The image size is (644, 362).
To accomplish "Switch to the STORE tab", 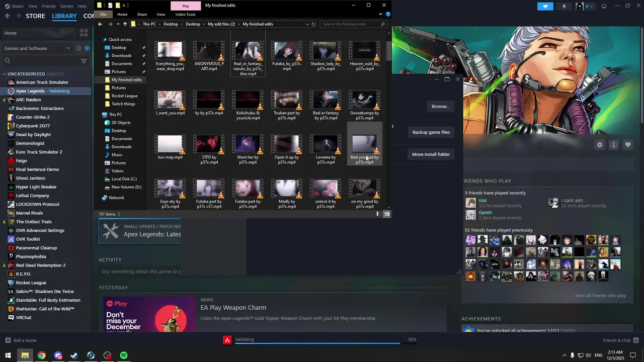I will [35, 16].
